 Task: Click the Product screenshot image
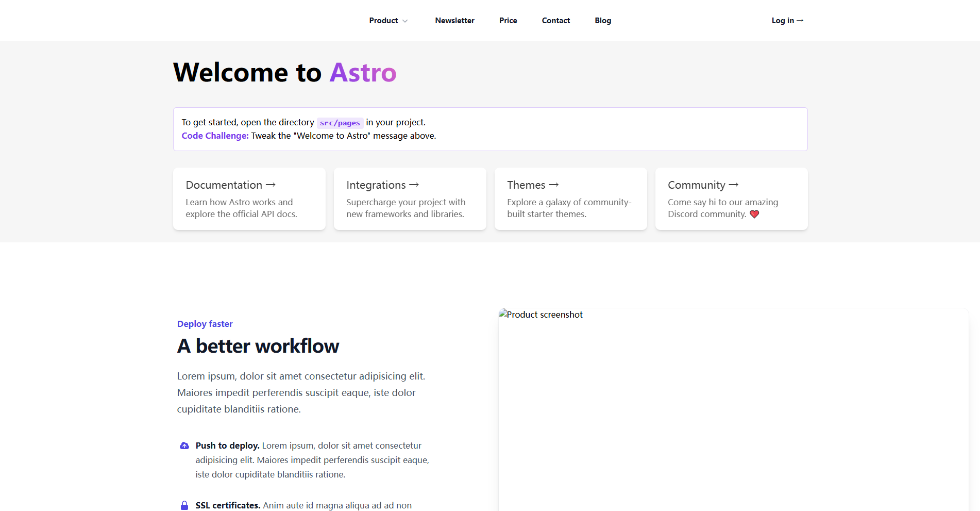734,409
